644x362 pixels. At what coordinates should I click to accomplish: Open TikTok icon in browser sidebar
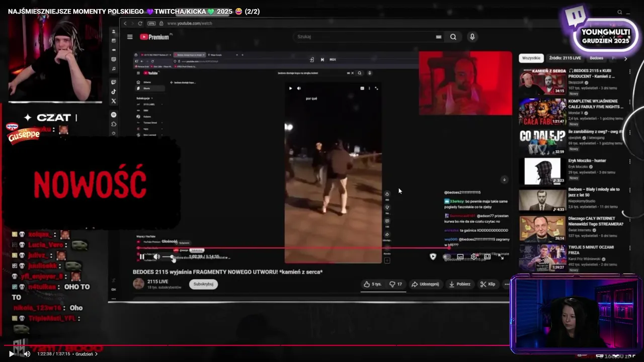tap(114, 92)
